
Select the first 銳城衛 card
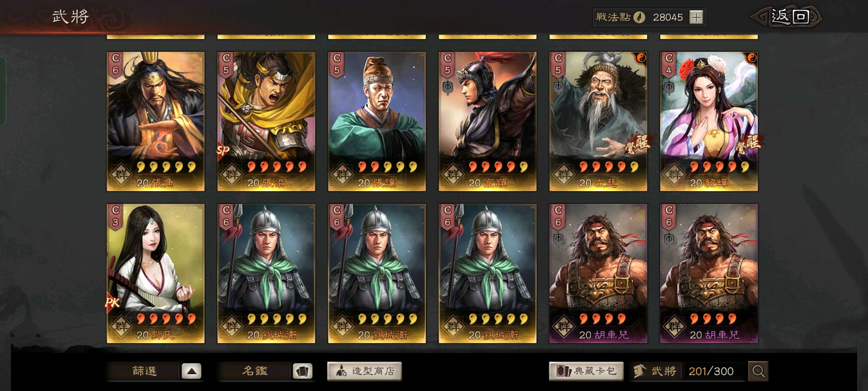[x=266, y=273]
